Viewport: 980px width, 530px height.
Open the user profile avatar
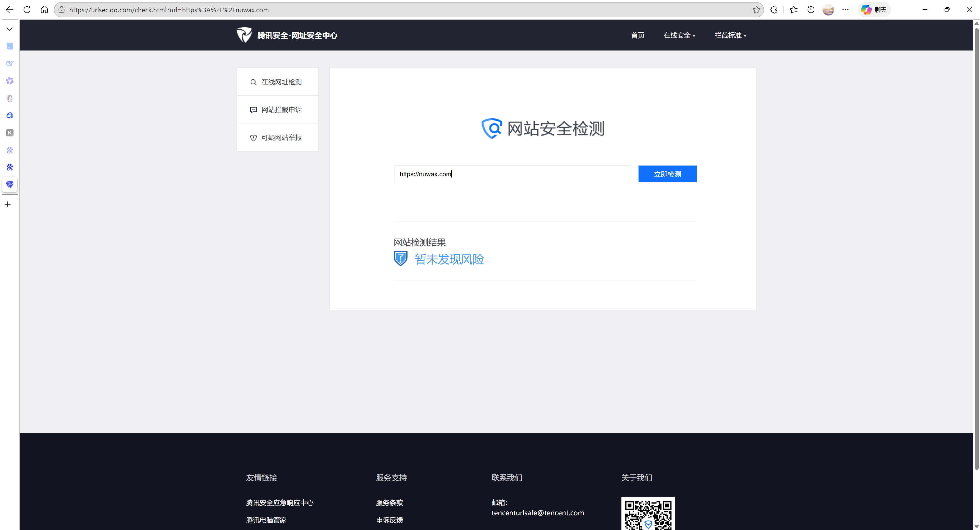point(828,10)
